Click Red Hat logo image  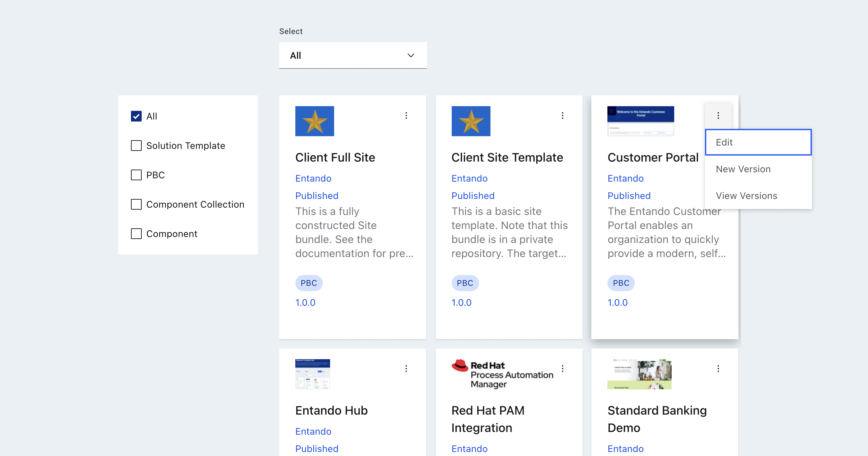coord(502,374)
